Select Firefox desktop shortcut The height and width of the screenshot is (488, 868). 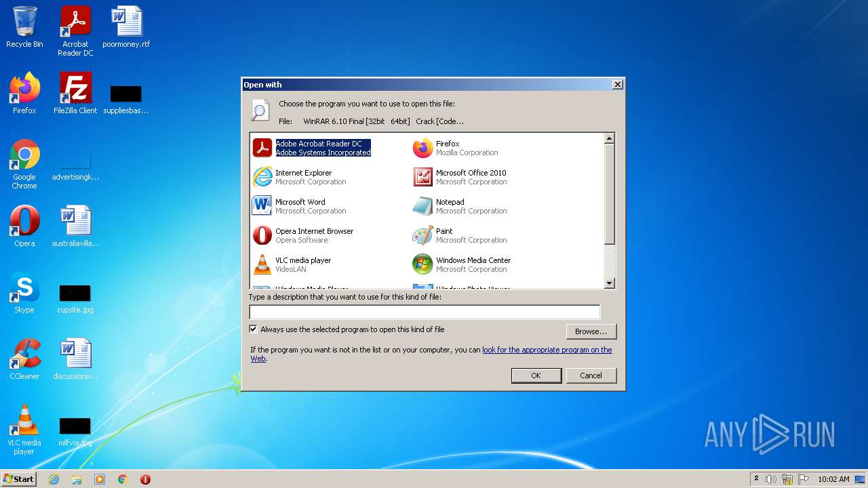(24, 94)
